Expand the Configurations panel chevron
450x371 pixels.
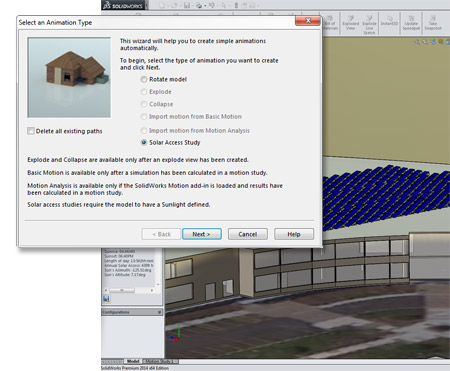pyautogui.click(x=159, y=312)
